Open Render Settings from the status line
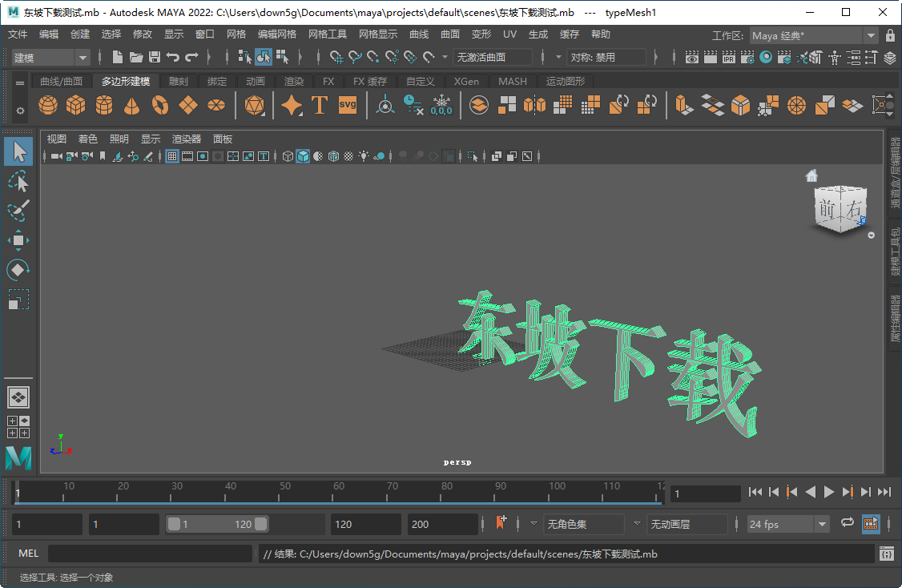The image size is (902, 588). tap(747, 57)
